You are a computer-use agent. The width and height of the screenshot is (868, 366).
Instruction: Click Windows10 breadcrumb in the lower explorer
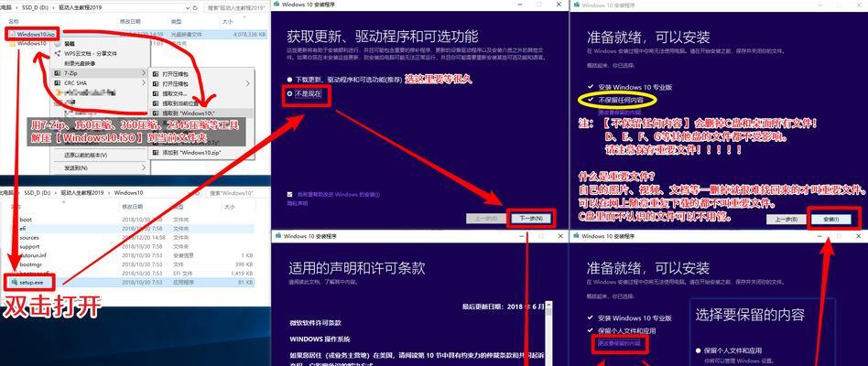point(128,193)
